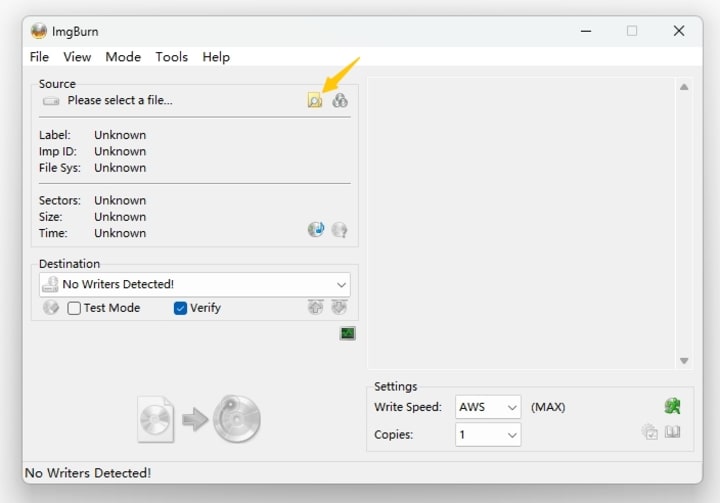Image resolution: width=720 pixels, height=503 pixels.
Task: Click the greyed book icon in Settings
Action: click(673, 432)
